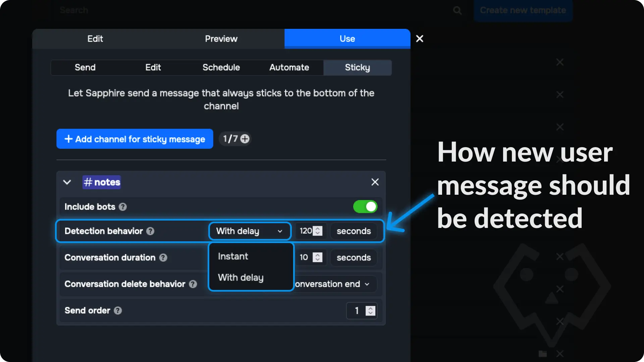Open the Send sub-tab
Screen dimensions: 644x362
pyautogui.click(x=85, y=67)
